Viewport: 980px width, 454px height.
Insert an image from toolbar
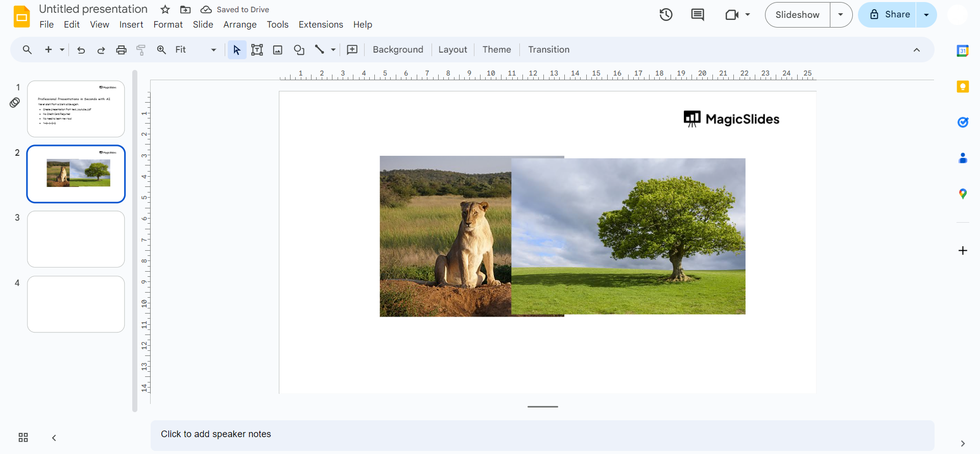point(278,50)
